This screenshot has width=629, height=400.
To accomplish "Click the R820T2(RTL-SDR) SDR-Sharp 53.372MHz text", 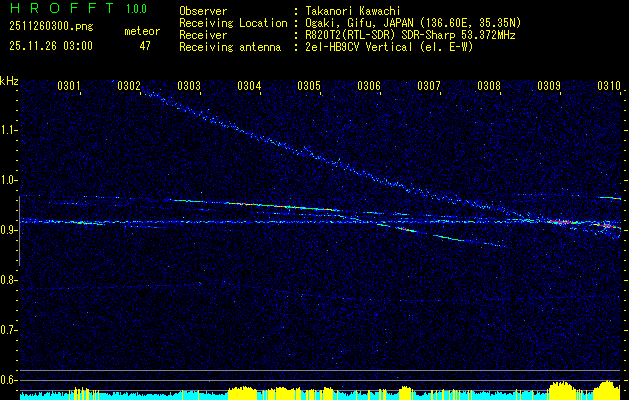I will pos(410,35).
